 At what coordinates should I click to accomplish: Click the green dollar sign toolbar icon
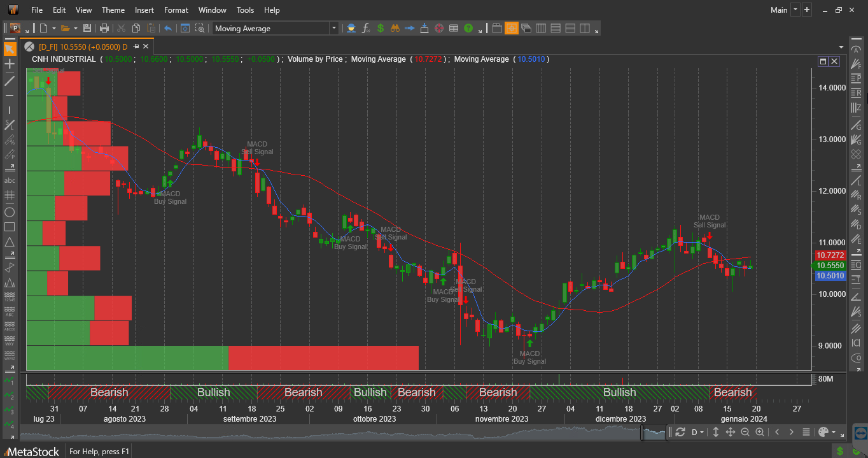tap(381, 28)
